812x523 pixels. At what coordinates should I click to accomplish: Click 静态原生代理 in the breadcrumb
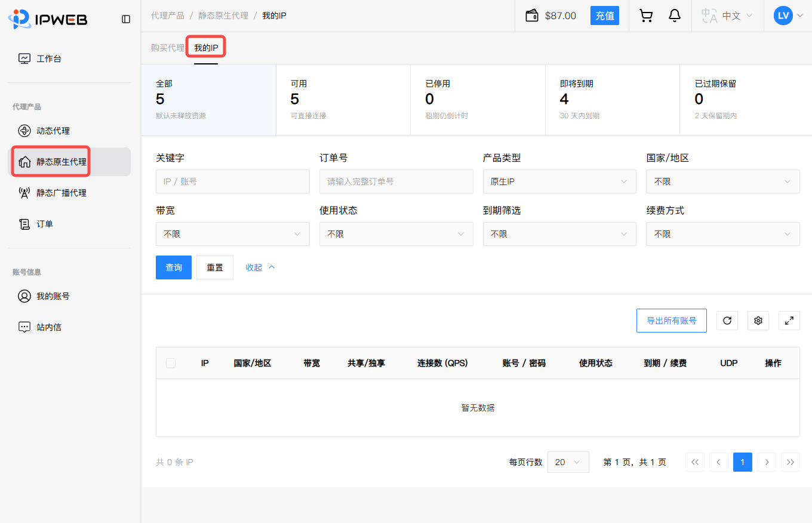point(223,16)
